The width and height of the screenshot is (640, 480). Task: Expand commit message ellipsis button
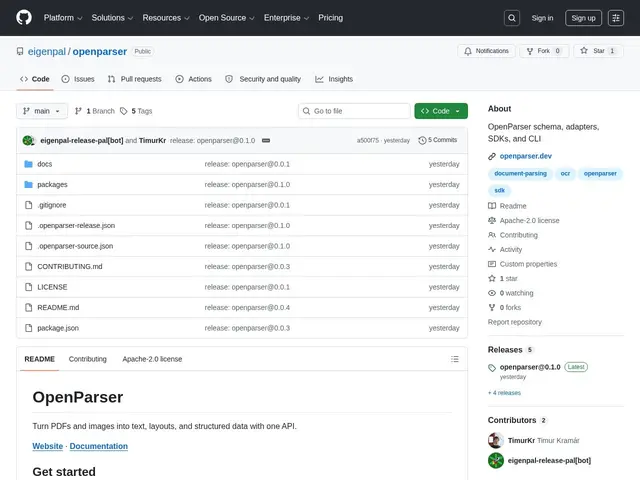266,140
